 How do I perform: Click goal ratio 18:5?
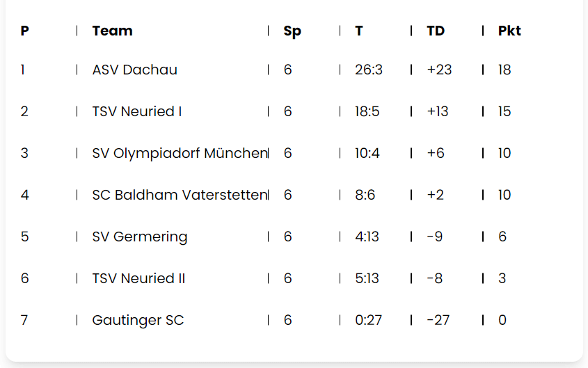click(367, 111)
